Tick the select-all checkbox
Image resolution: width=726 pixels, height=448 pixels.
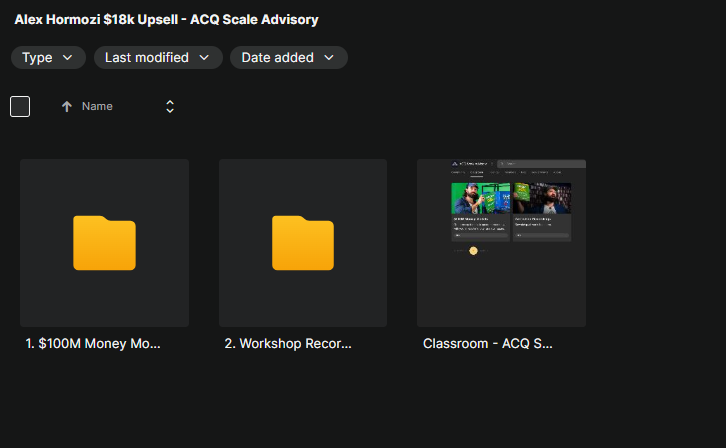(20, 106)
